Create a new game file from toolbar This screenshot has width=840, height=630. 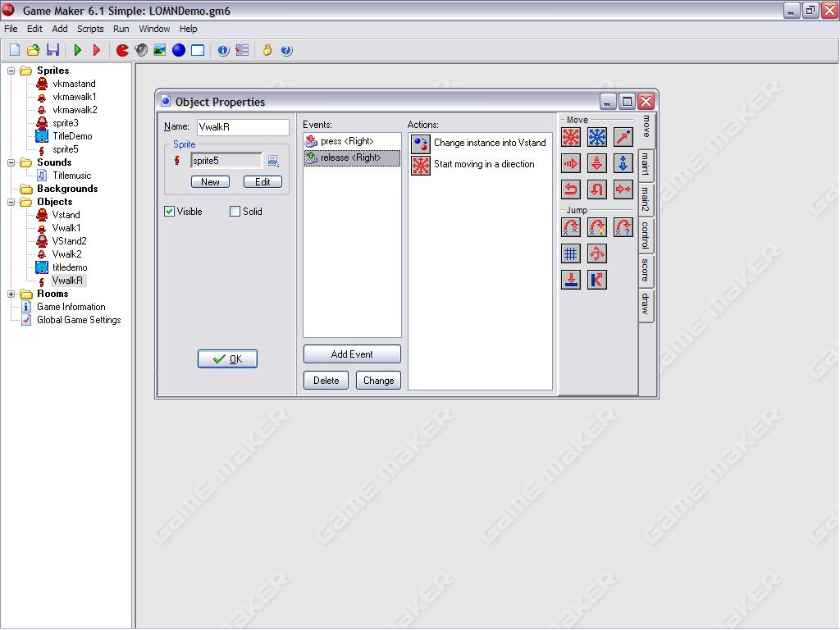click(15, 50)
